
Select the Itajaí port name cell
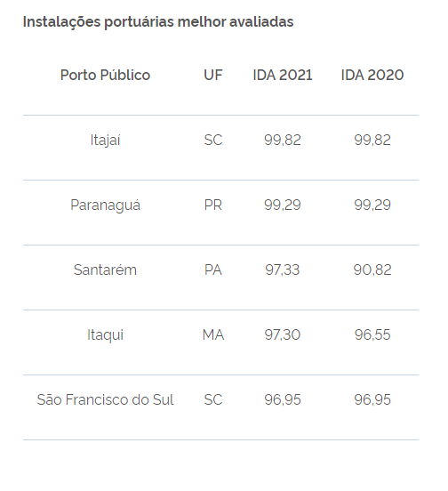(x=105, y=140)
